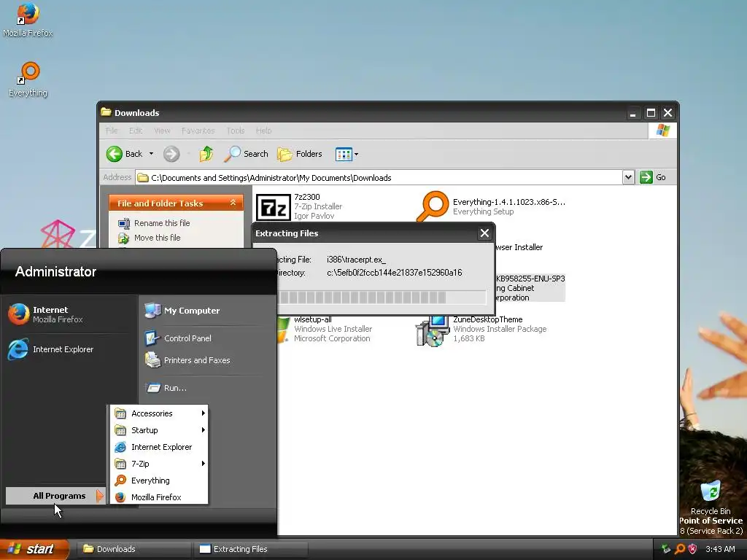The image size is (747, 560).
Task: Click Rename this file link
Action: (162, 223)
